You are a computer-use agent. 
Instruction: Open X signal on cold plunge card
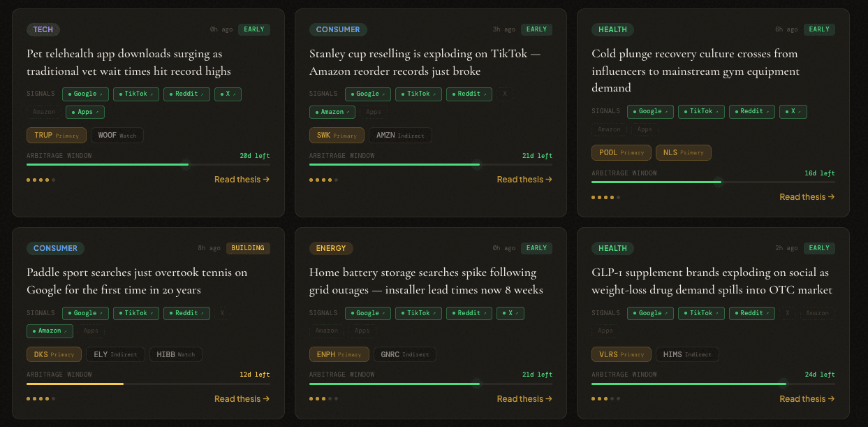pos(793,111)
